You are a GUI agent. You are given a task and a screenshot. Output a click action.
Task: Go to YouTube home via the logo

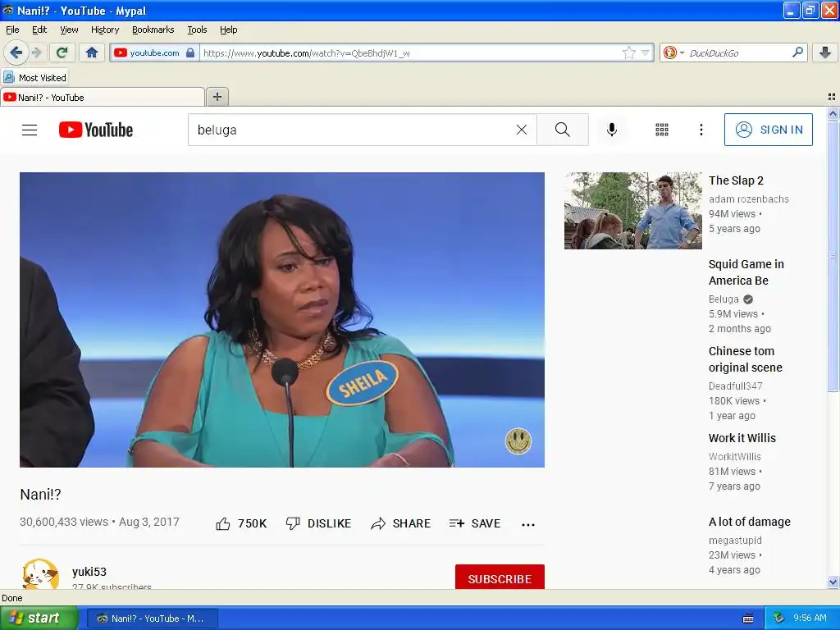(96, 130)
